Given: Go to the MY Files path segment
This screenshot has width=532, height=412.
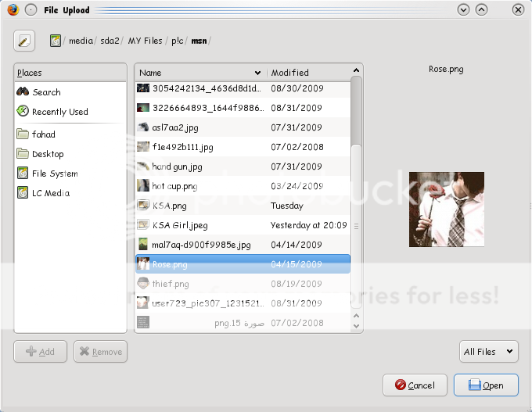Looking at the screenshot, I should coord(145,41).
